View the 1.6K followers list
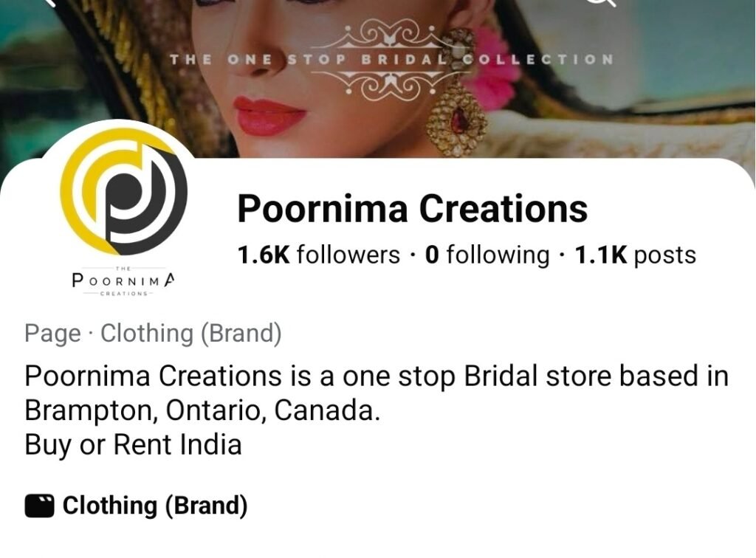The width and height of the screenshot is (756, 558). (x=318, y=255)
